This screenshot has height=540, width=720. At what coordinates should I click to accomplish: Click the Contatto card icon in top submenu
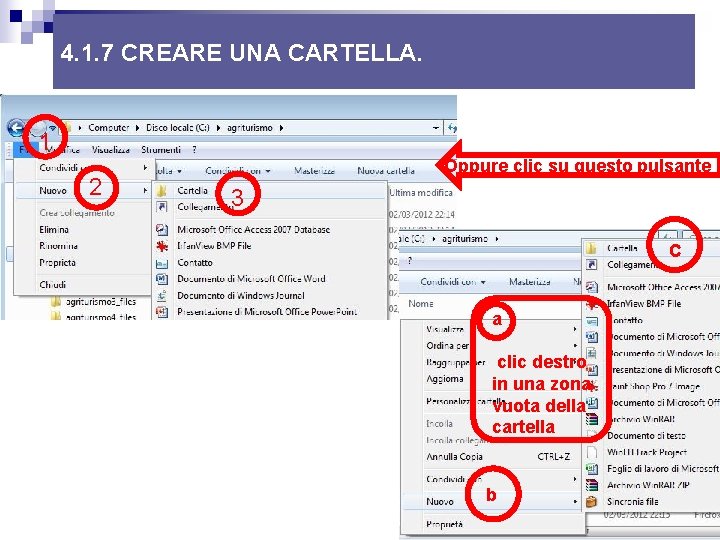coord(162,263)
